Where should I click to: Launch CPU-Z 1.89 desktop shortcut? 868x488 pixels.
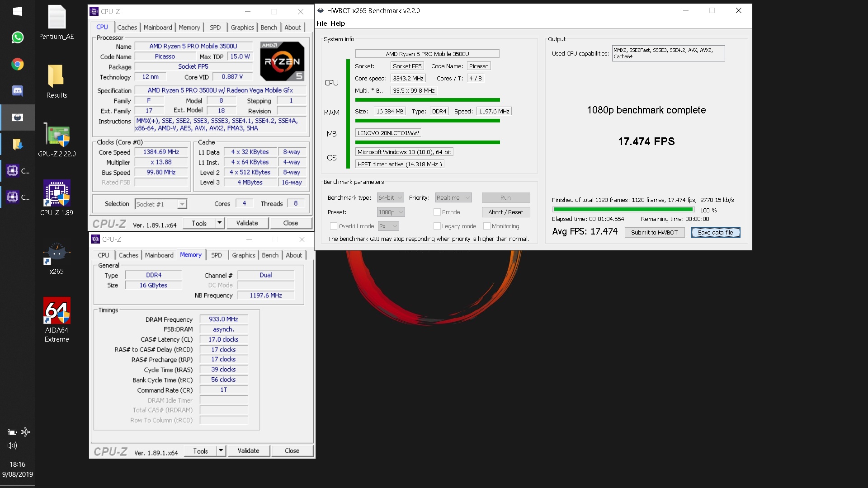pyautogui.click(x=57, y=198)
